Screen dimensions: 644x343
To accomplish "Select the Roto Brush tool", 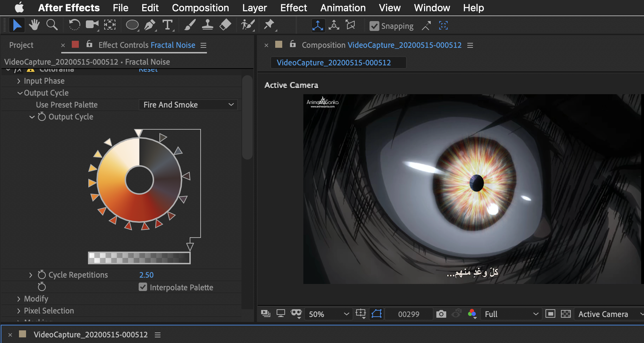I will pyautogui.click(x=247, y=25).
